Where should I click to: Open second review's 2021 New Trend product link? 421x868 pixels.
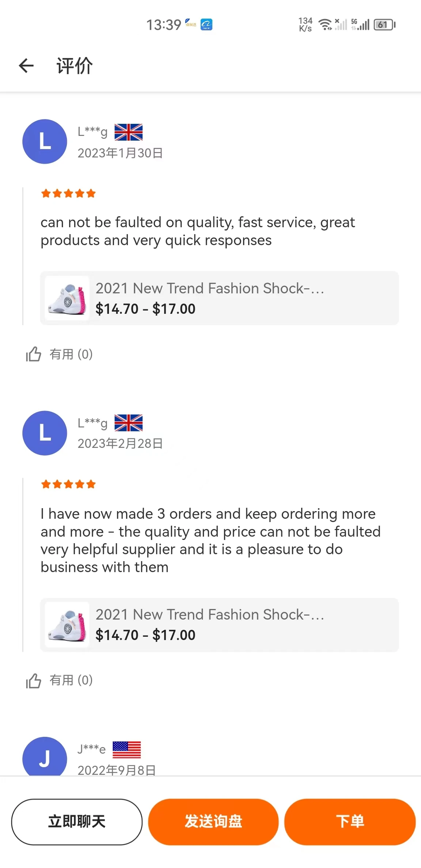pos(210,615)
